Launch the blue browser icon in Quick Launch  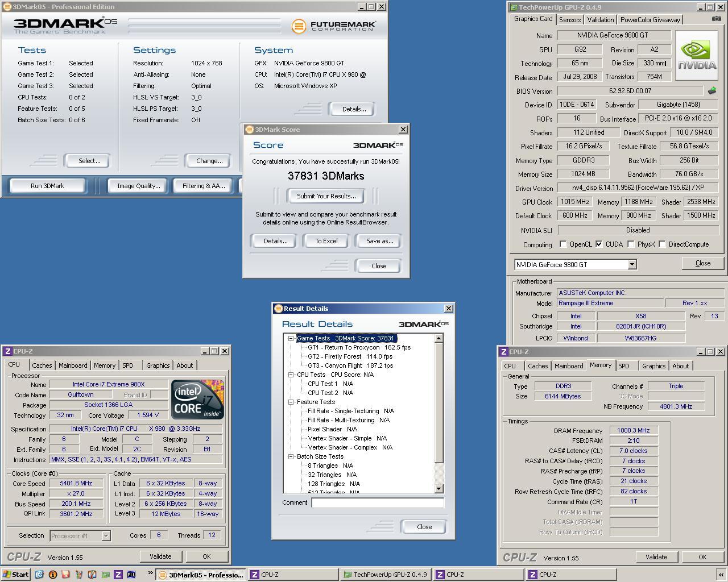[39, 575]
